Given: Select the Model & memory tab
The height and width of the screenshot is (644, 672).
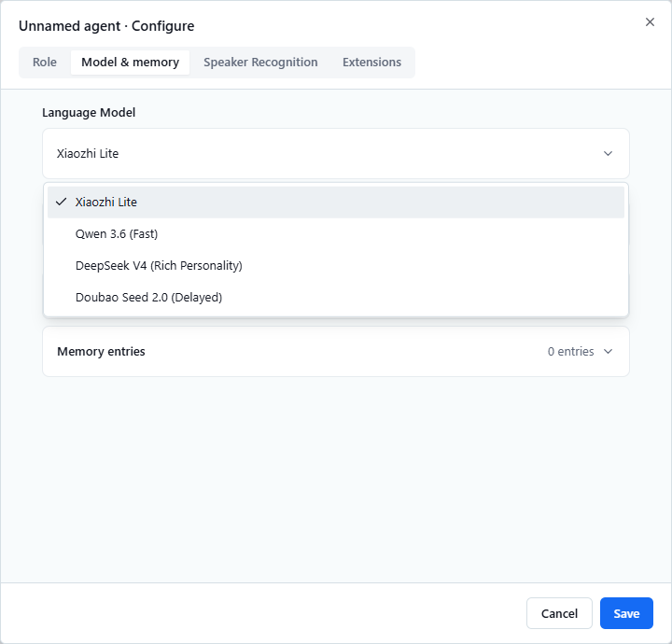Looking at the screenshot, I should pyautogui.click(x=131, y=63).
